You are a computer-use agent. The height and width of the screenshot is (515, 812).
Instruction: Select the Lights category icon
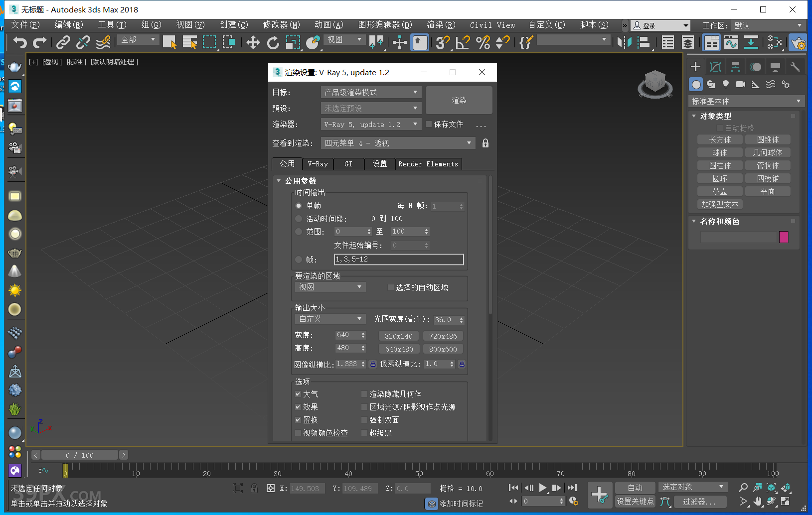click(x=726, y=84)
